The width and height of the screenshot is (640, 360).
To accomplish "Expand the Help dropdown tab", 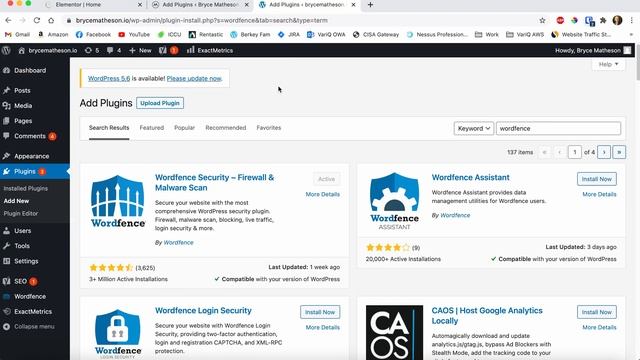I will coord(608,64).
